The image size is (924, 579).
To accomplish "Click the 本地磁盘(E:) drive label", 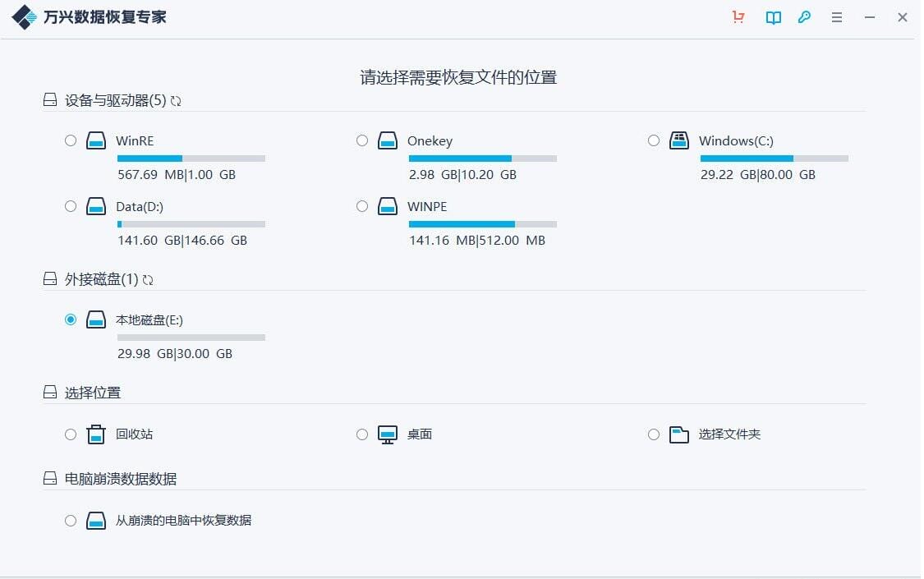I will [149, 320].
